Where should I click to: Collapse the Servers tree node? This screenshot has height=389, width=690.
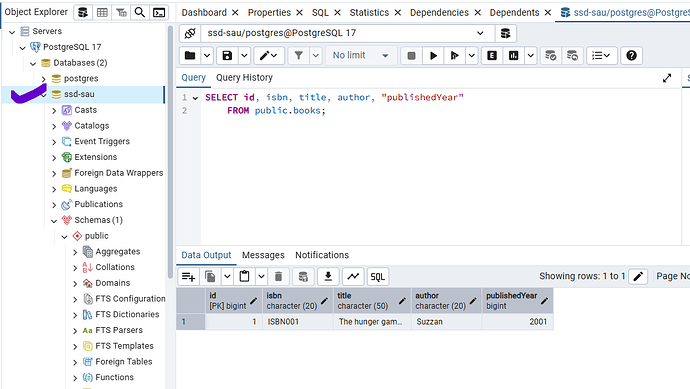[12, 32]
